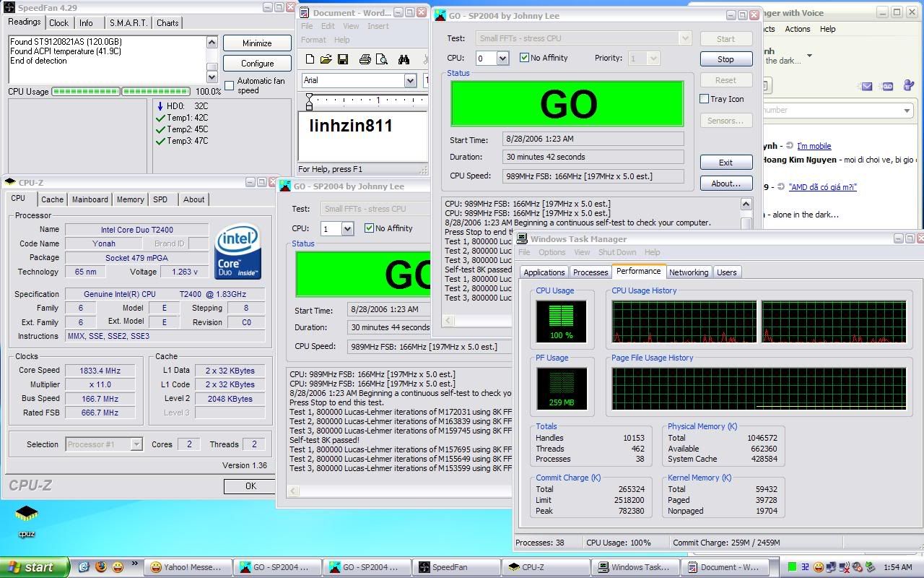Screen dimensions: 924x578
Task: Click the Exit button in SP2004
Action: tap(725, 163)
